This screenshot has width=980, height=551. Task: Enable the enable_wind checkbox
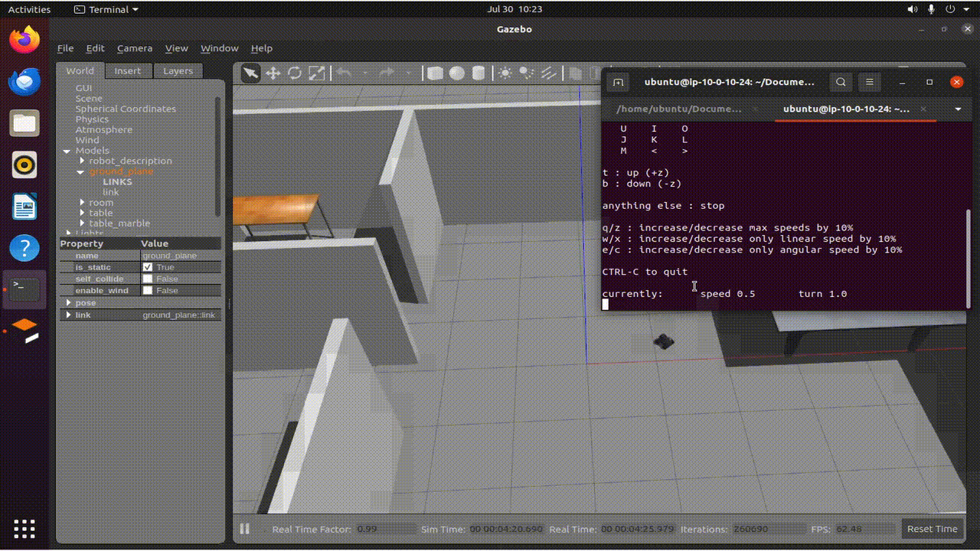point(148,291)
